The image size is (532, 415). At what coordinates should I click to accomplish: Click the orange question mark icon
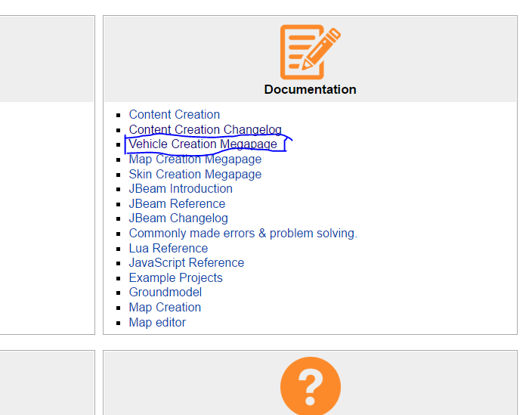click(311, 386)
